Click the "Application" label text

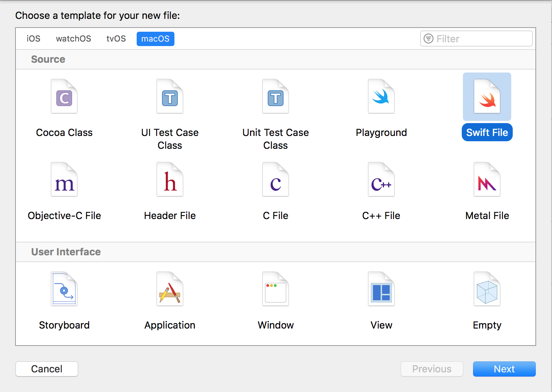(170, 325)
